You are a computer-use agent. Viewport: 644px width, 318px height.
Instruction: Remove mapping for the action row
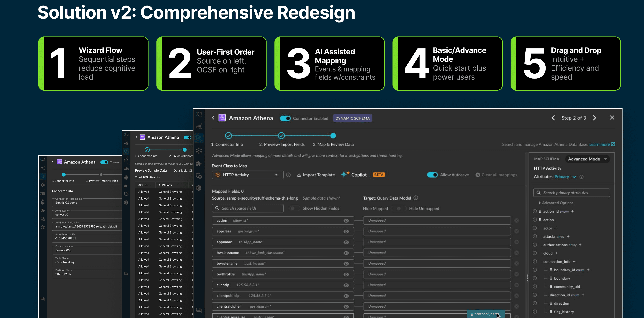pyautogui.click(x=517, y=221)
